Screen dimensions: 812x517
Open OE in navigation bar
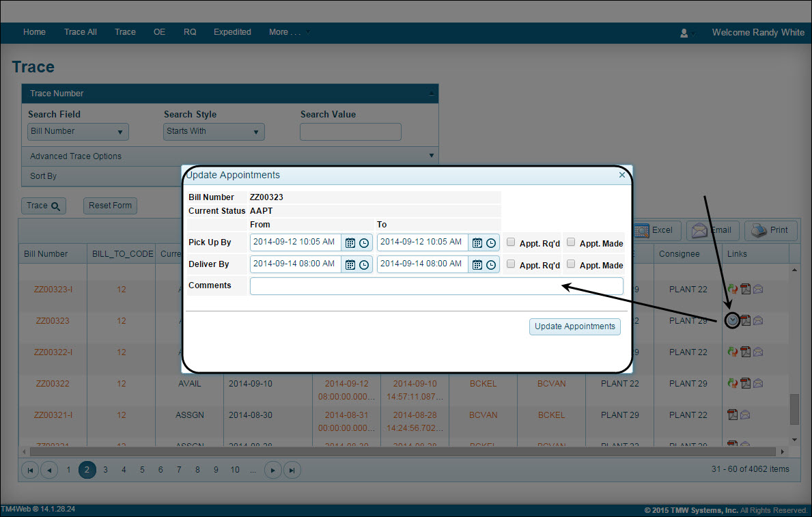pos(160,32)
